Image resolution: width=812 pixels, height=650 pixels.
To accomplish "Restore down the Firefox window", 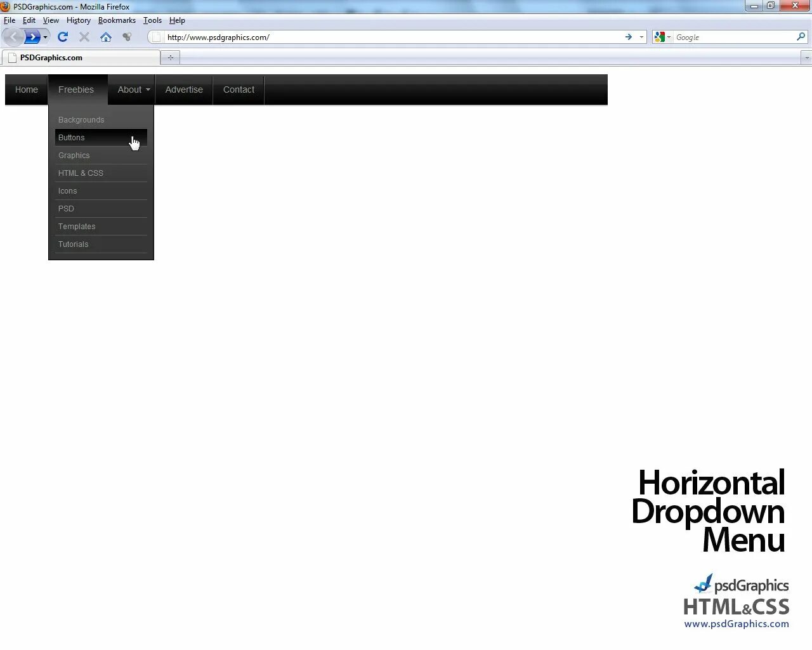I will [770, 6].
